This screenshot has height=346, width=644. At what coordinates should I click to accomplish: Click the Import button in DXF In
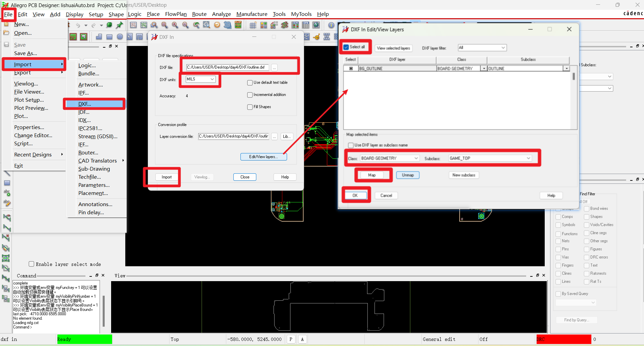click(x=166, y=177)
